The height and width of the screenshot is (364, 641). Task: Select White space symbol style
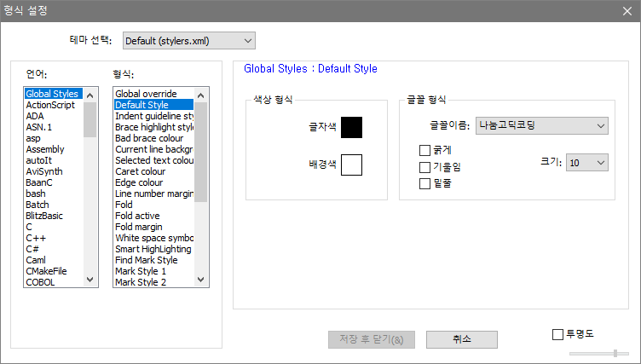(x=153, y=238)
